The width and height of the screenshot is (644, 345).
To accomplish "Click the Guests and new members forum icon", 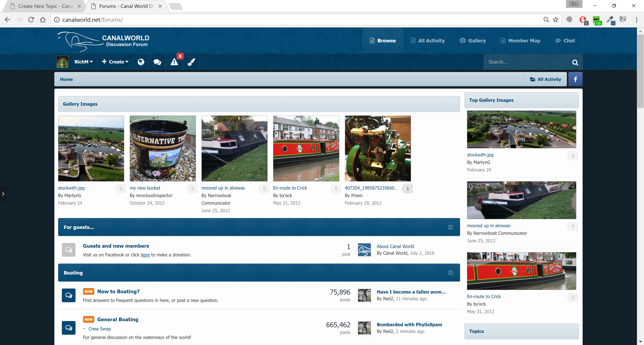I will [x=68, y=250].
